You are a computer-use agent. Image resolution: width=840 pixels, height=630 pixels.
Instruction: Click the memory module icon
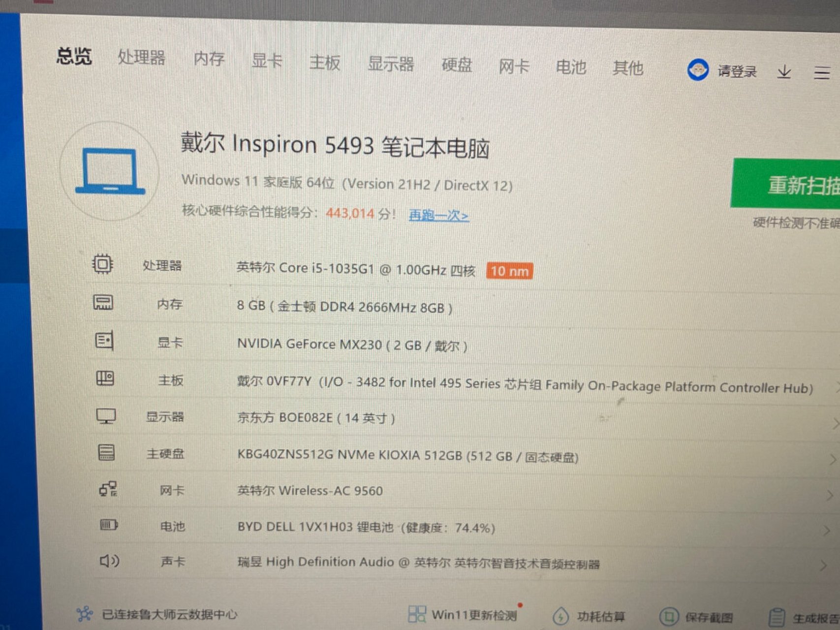click(103, 302)
